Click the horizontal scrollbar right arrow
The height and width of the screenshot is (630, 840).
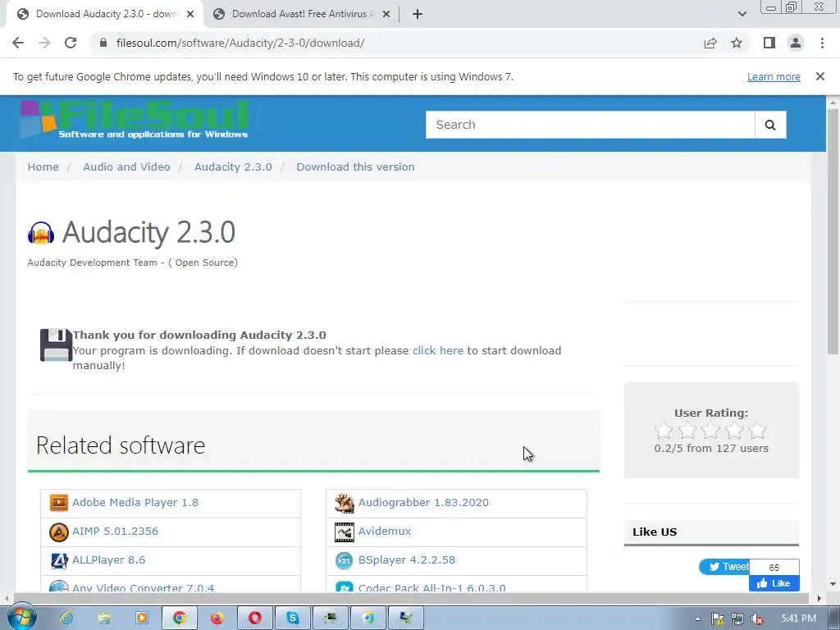point(819,598)
